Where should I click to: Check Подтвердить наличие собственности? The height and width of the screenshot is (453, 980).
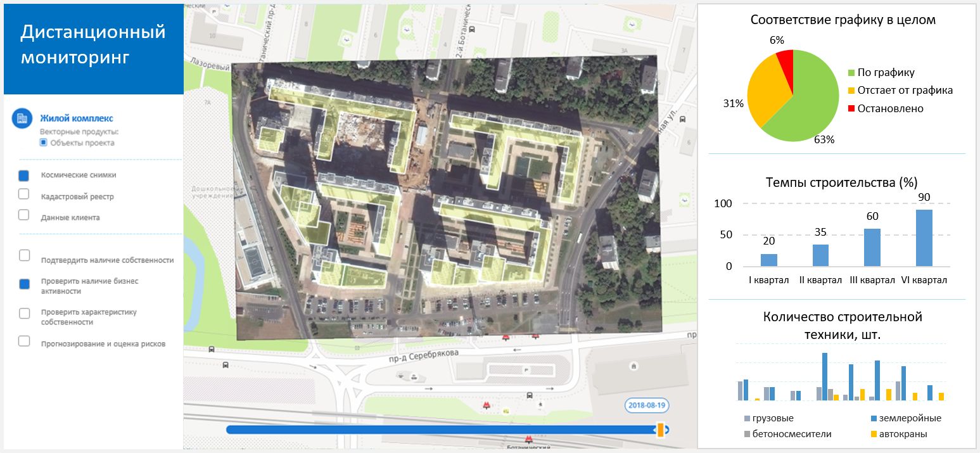coord(24,255)
